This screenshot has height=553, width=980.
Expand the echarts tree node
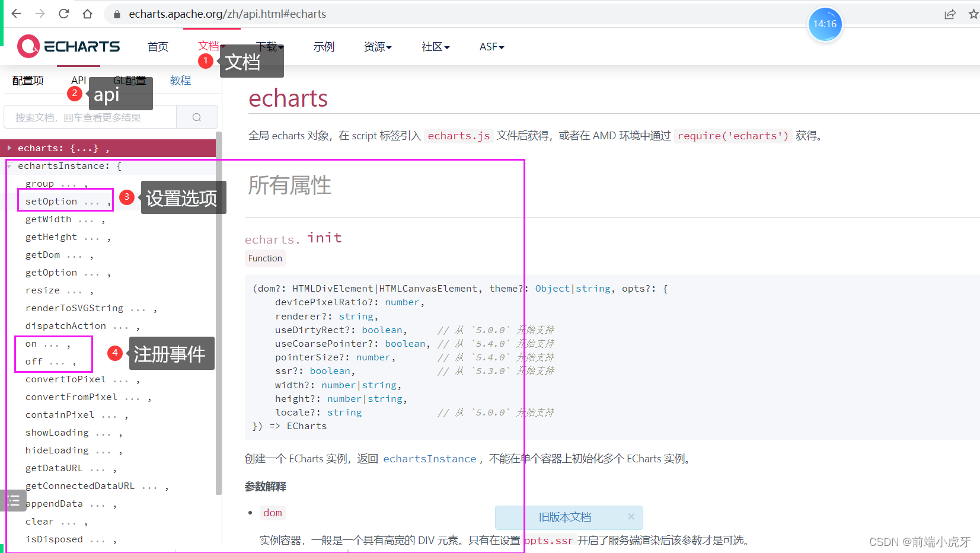(9, 148)
